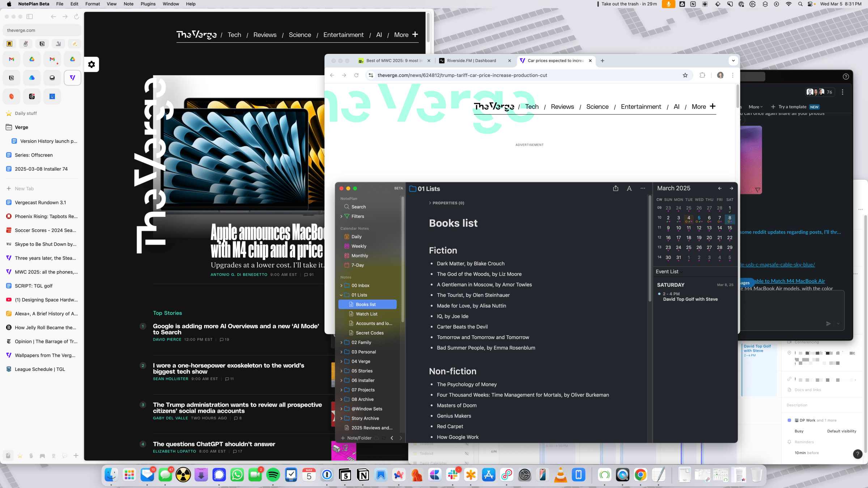Open Finder from the Dock

[x=111, y=475]
